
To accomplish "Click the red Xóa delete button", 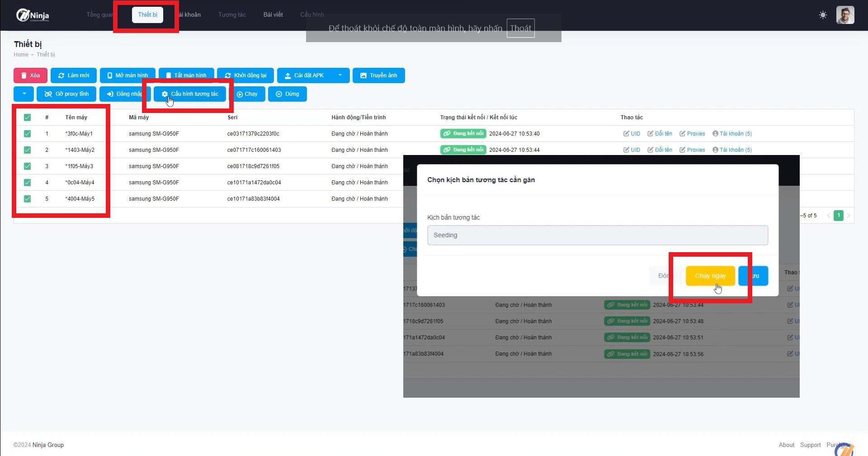I will pos(30,75).
